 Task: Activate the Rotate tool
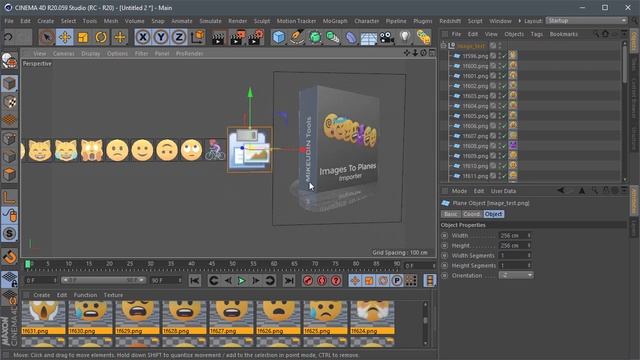pos(101,37)
